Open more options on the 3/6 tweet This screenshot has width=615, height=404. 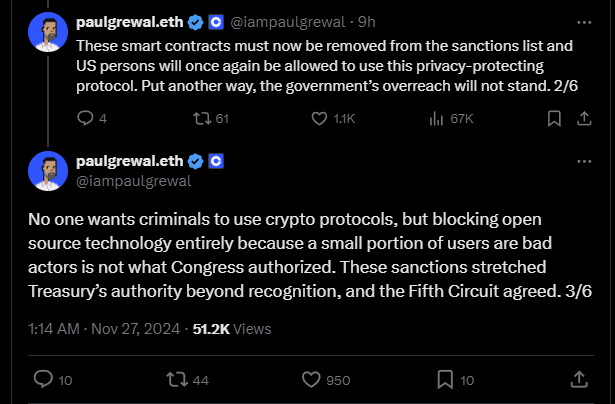click(x=583, y=160)
